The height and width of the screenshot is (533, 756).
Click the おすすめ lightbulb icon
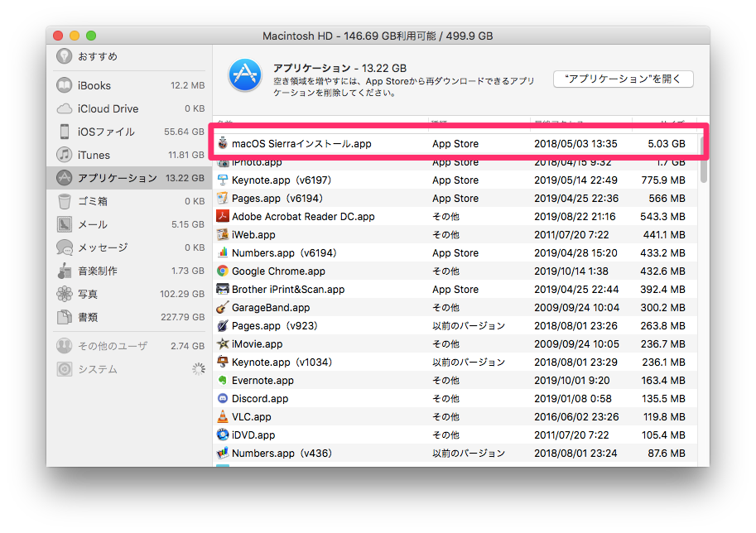64,56
